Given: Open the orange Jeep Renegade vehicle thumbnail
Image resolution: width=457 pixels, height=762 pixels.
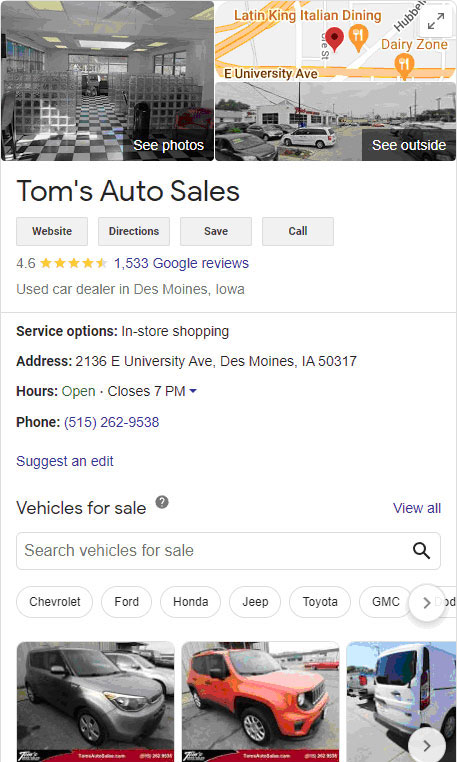Looking at the screenshot, I should [x=260, y=702].
